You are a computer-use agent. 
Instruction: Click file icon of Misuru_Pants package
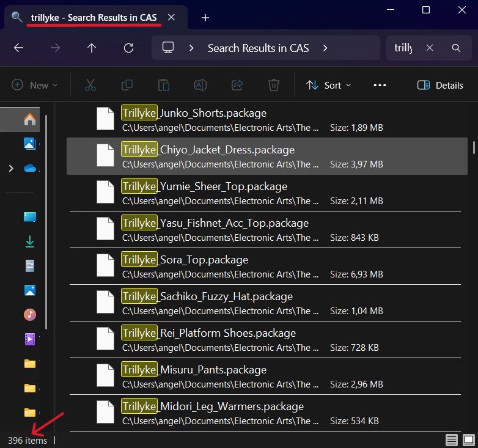click(105, 375)
